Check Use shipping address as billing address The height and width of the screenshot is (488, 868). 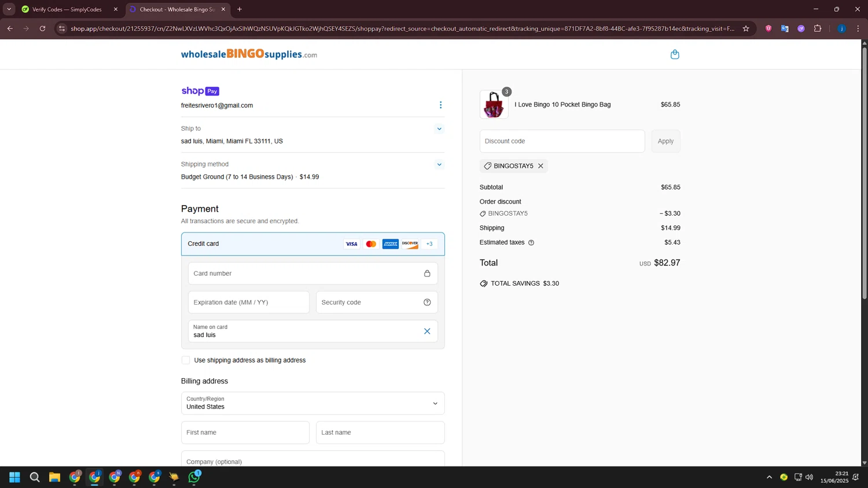(x=186, y=360)
